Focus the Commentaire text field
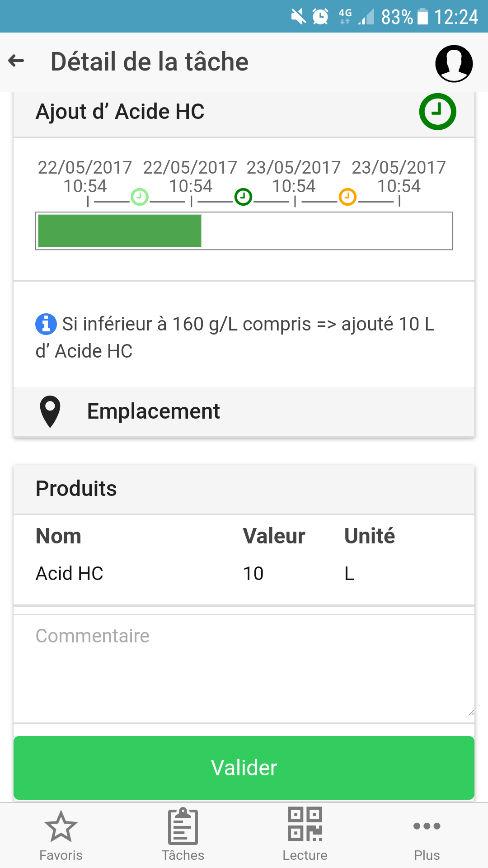This screenshot has height=868, width=488. pos(244,668)
